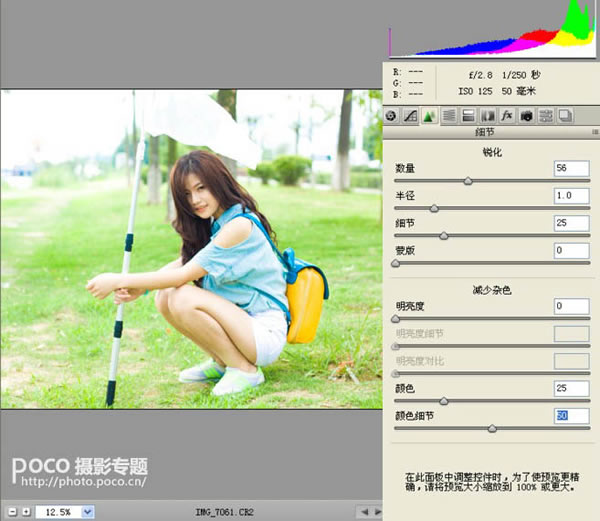Open the 12.5% zoom level dropdown
600x521 pixels.
pyautogui.click(x=88, y=512)
